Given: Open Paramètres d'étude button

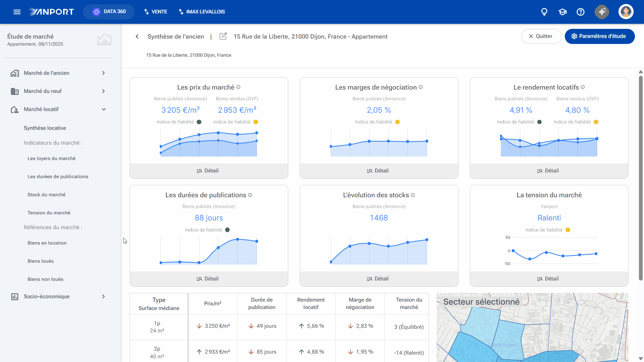Looking at the screenshot, I should [599, 36].
